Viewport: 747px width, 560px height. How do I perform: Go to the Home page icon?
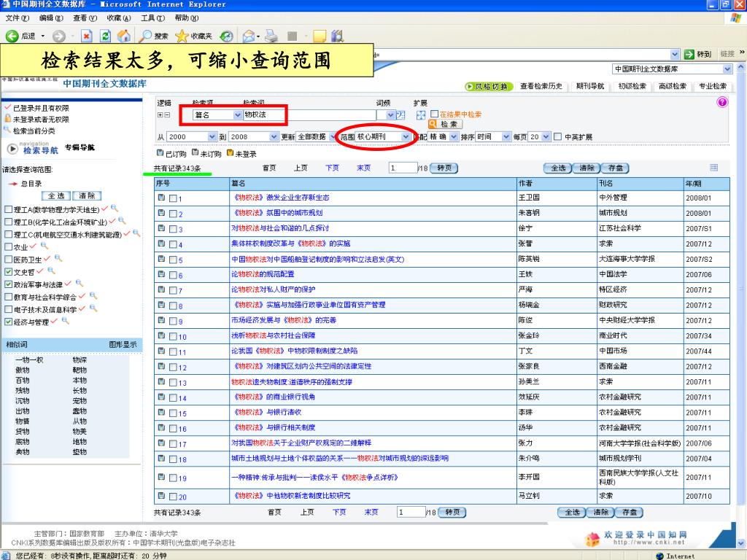[124, 36]
